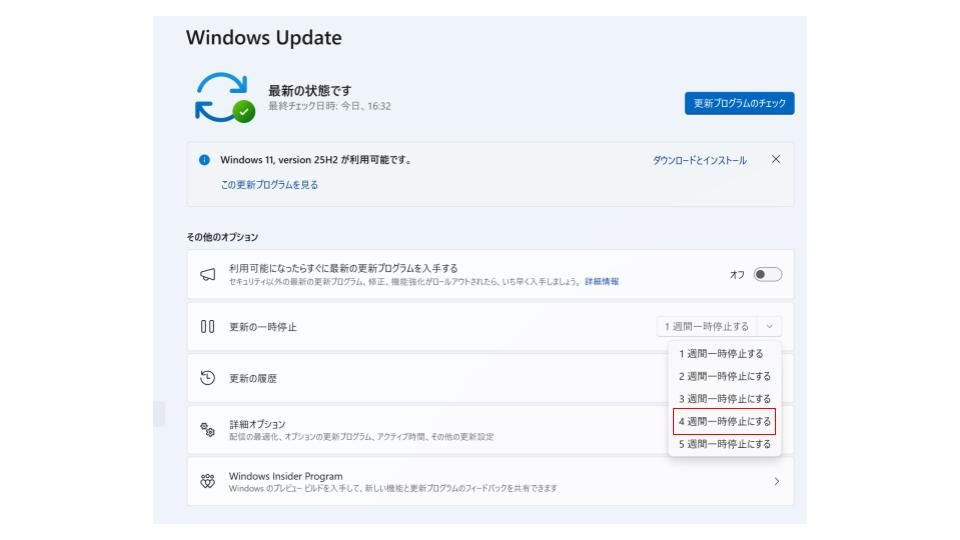
Task: Dismiss the Windows 11 25H2 notice with X
Action: 776,160
